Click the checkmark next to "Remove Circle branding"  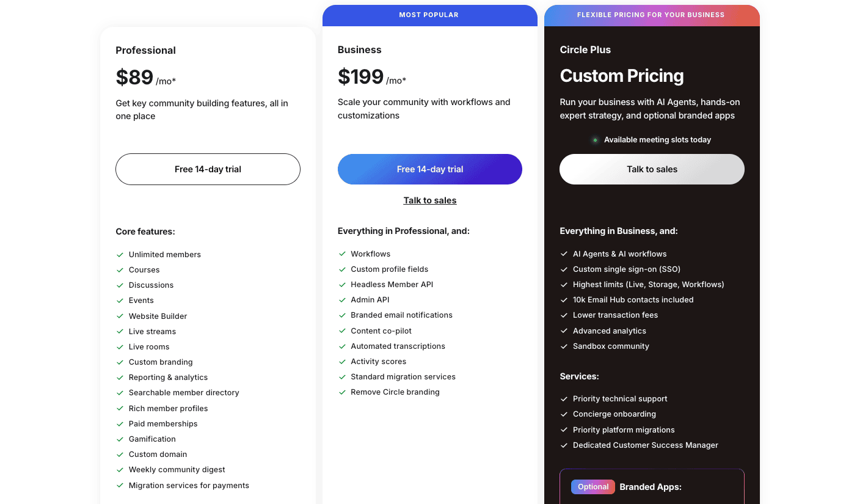point(342,392)
